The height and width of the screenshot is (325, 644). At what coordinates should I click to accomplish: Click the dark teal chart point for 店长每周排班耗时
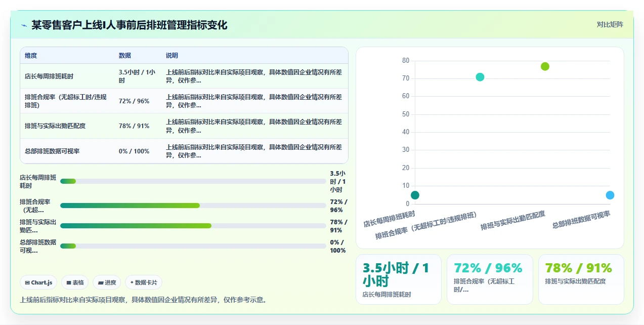pyautogui.click(x=415, y=195)
